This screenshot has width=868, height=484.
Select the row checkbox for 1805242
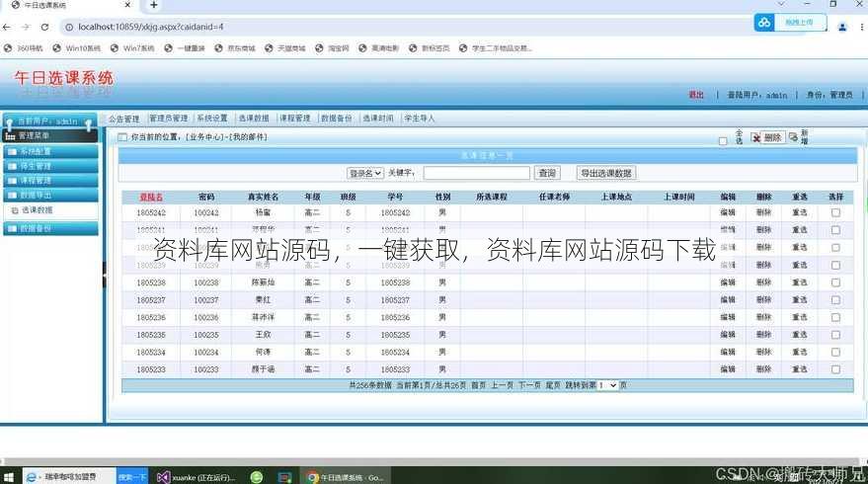click(x=835, y=212)
